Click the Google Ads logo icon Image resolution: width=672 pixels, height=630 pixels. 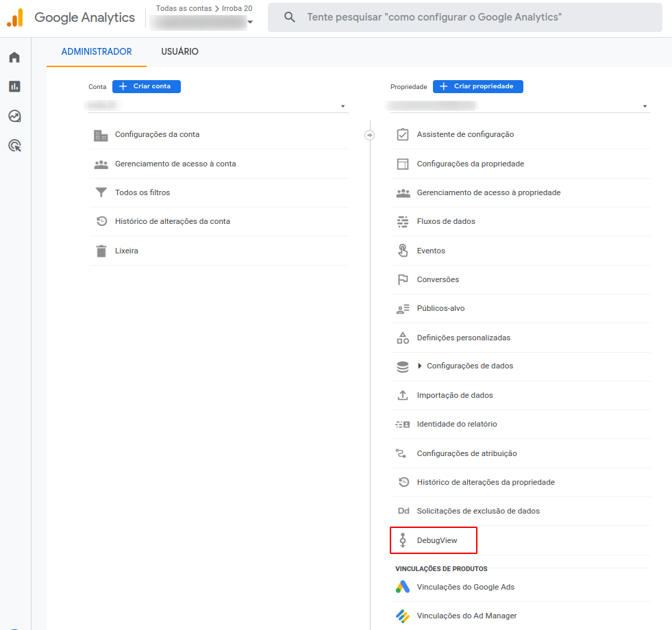point(402,587)
